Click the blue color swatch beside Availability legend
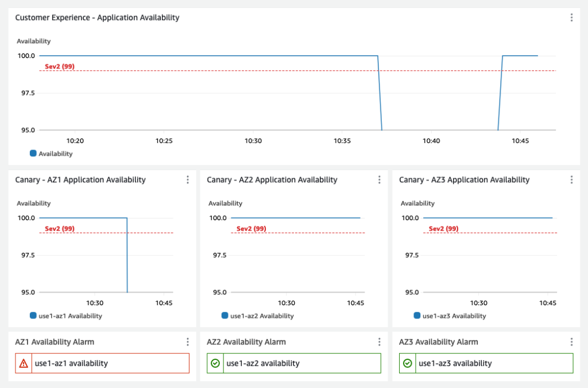The height and width of the screenshot is (388, 588). tap(33, 153)
